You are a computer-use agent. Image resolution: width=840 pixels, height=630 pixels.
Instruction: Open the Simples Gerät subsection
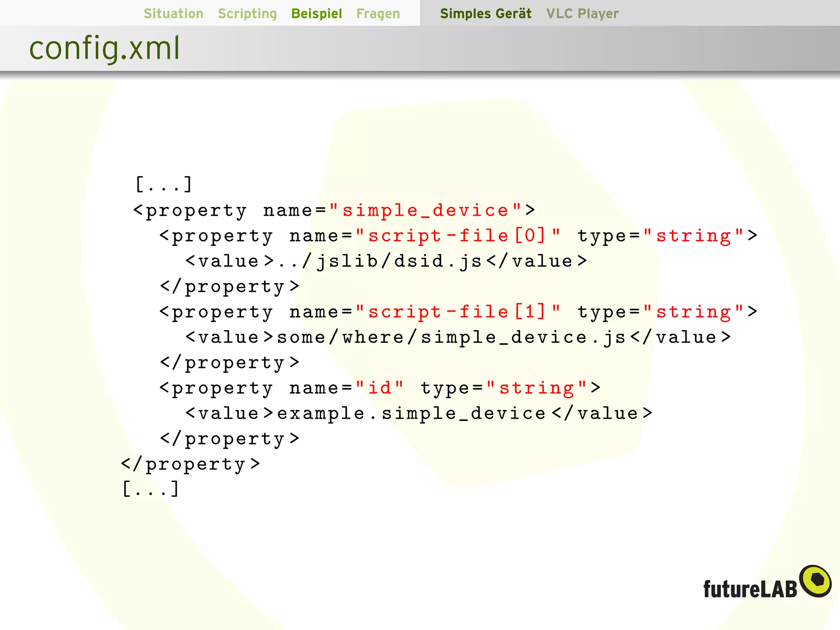click(x=486, y=14)
